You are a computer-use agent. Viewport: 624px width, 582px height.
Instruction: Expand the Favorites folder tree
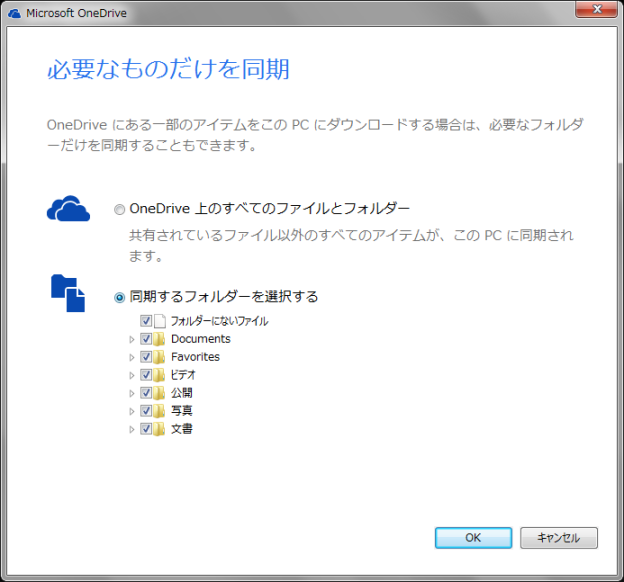pyautogui.click(x=132, y=357)
